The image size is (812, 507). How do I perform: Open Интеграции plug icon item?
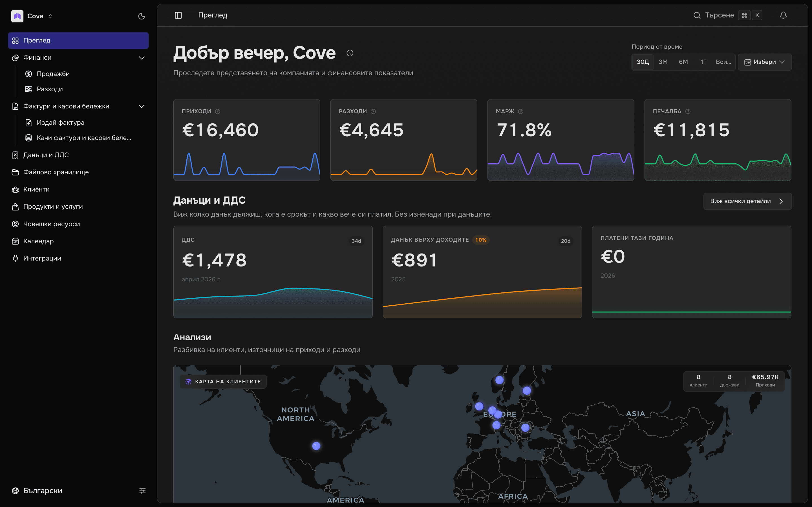pos(78,258)
